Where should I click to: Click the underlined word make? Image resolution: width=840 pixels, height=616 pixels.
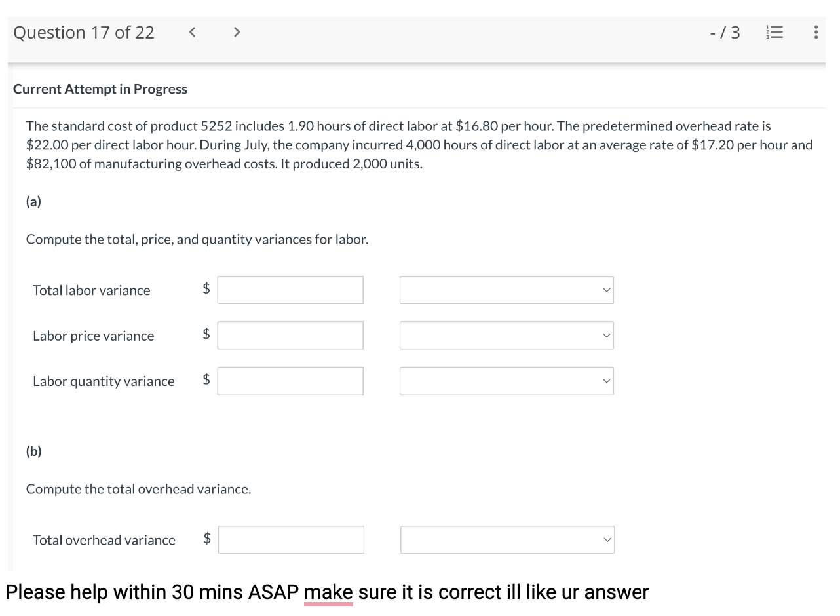tap(328, 592)
